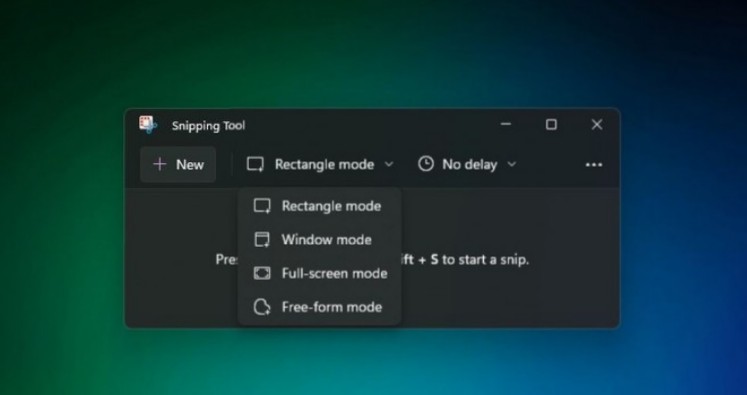Open the No delay dropdown
The height and width of the screenshot is (395, 747).
pyautogui.click(x=467, y=165)
